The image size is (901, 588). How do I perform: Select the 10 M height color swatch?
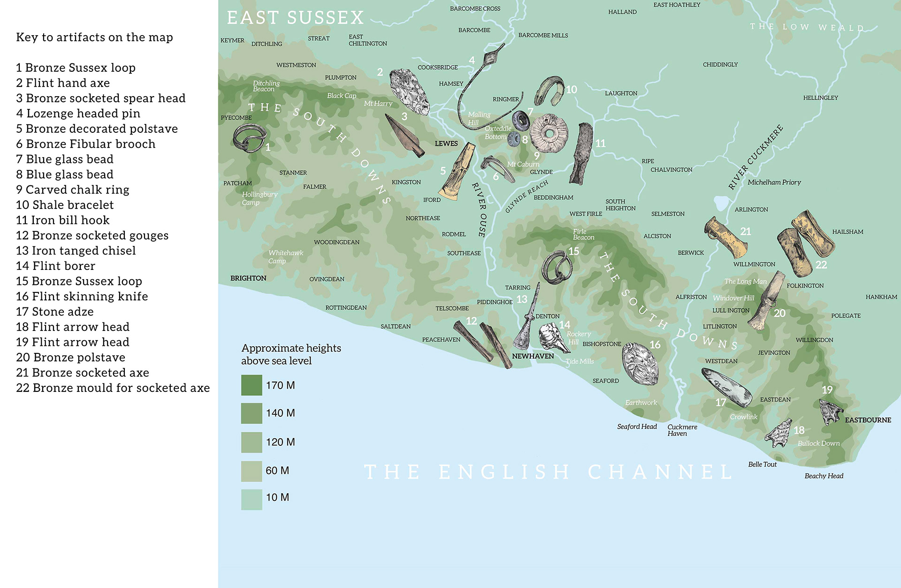pos(252,499)
